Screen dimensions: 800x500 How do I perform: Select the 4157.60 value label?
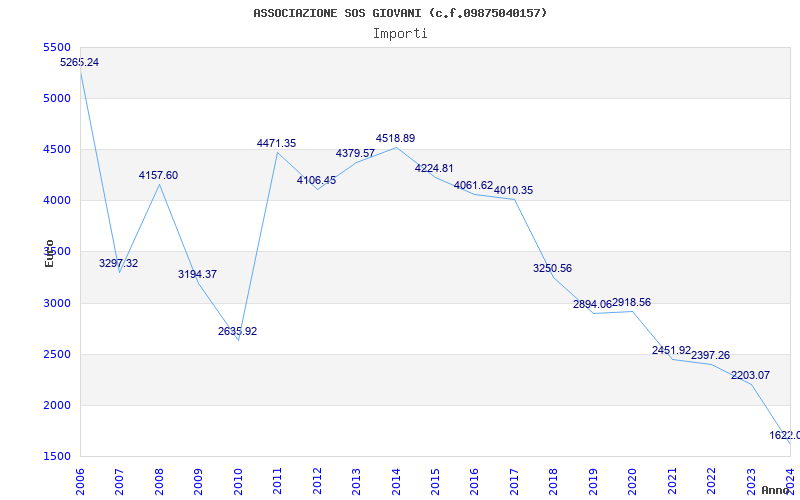pos(158,176)
